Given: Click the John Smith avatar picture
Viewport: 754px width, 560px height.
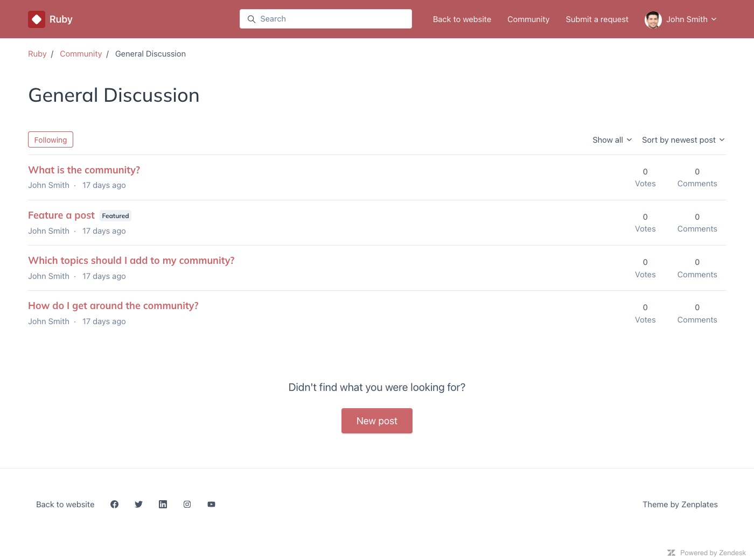Looking at the screenshot, I should [x=653, y=19].
